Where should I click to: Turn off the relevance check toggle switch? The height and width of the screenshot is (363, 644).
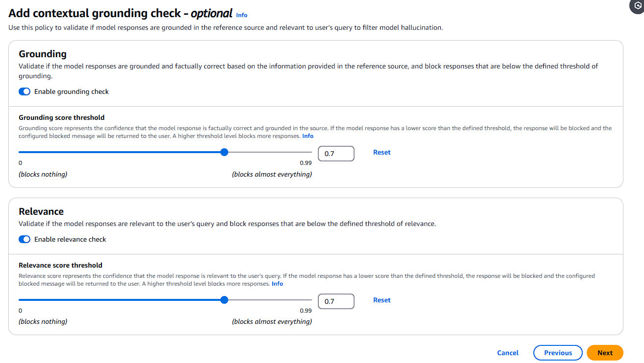24,239
